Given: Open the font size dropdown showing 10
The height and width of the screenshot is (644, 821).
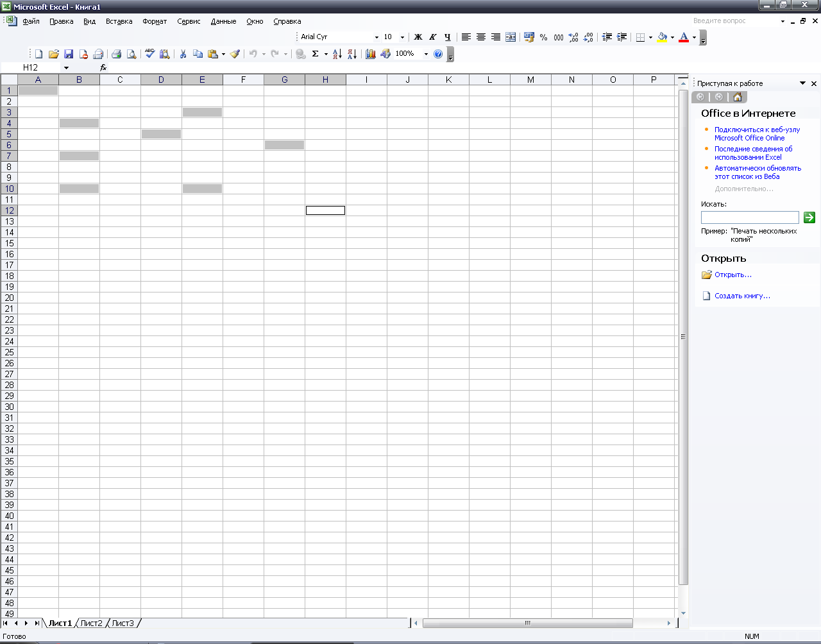Looking at the screenshot, I should [402, 37].
